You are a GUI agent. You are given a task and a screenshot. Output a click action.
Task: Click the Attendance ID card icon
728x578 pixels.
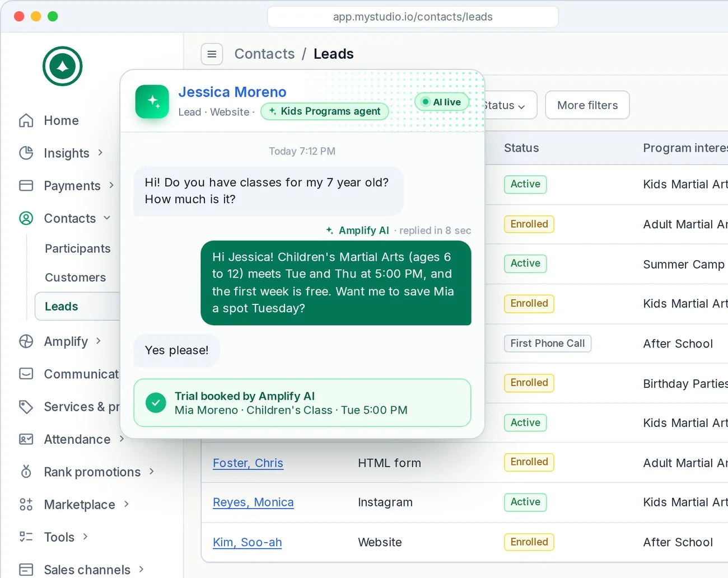coord(26,439)
